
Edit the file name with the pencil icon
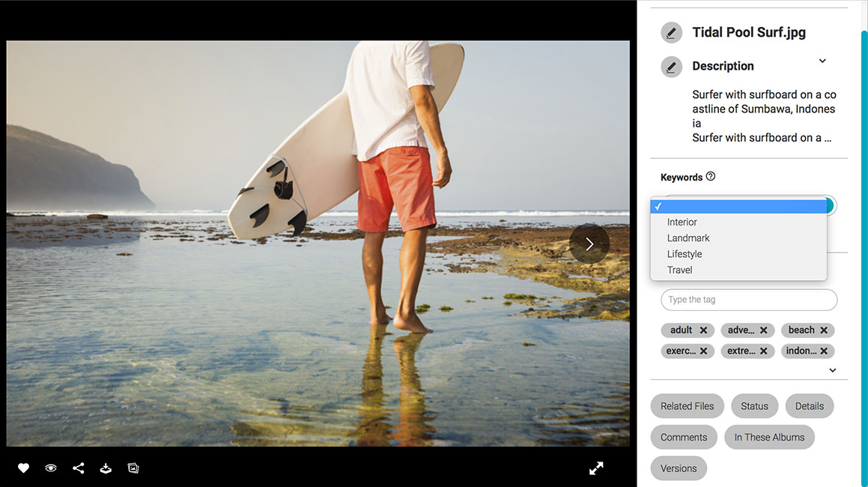[x=671, y=32]
